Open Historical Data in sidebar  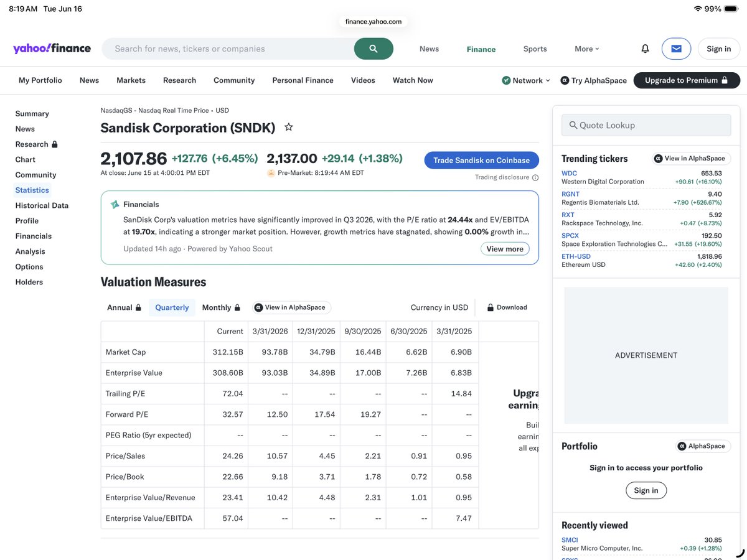[x=42, y=205]
